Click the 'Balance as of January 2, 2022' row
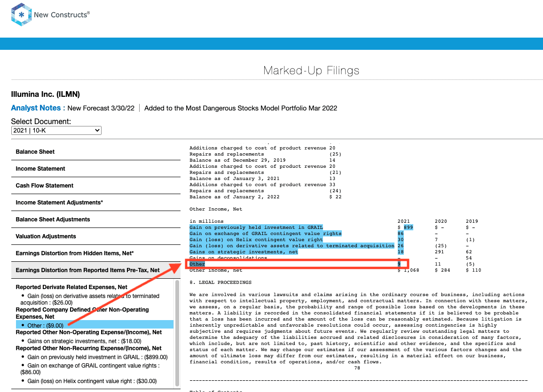The image size is (543, 392). click(265, 197)
